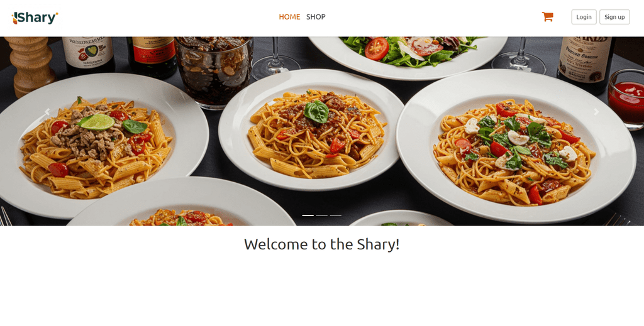Show the previous carousel slide arrow
The height and width of the screenshot is (326, 644).
tap(47, 112)
